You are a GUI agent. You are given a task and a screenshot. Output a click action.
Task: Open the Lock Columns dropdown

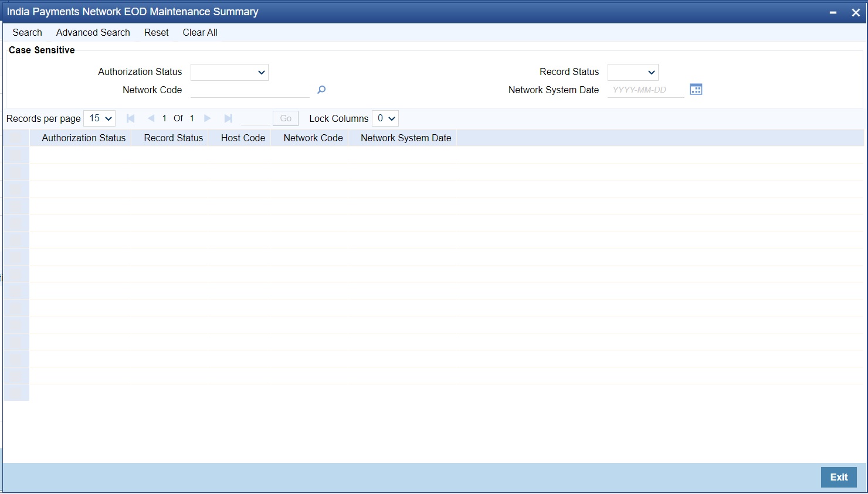click(385, 118)
